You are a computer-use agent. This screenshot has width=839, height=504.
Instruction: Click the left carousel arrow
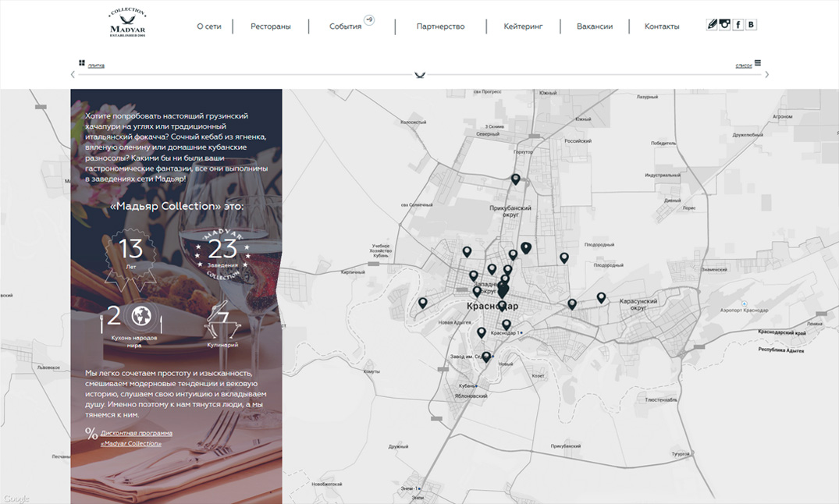pos(73,74)
